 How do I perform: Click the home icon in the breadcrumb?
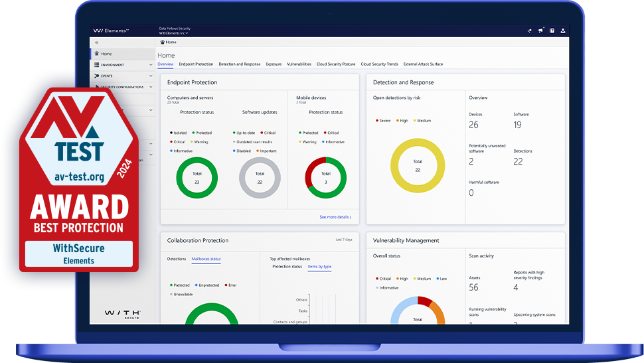pos(163,42)
